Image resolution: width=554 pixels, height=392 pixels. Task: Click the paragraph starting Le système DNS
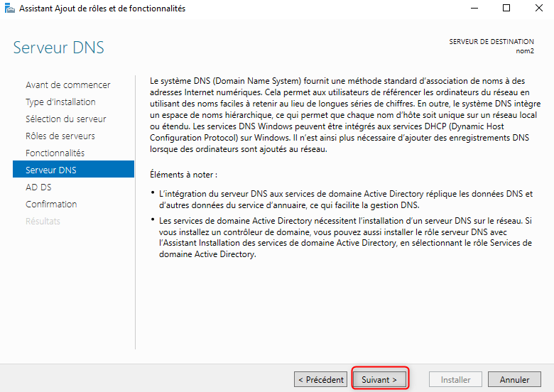[x=345, y=115]
